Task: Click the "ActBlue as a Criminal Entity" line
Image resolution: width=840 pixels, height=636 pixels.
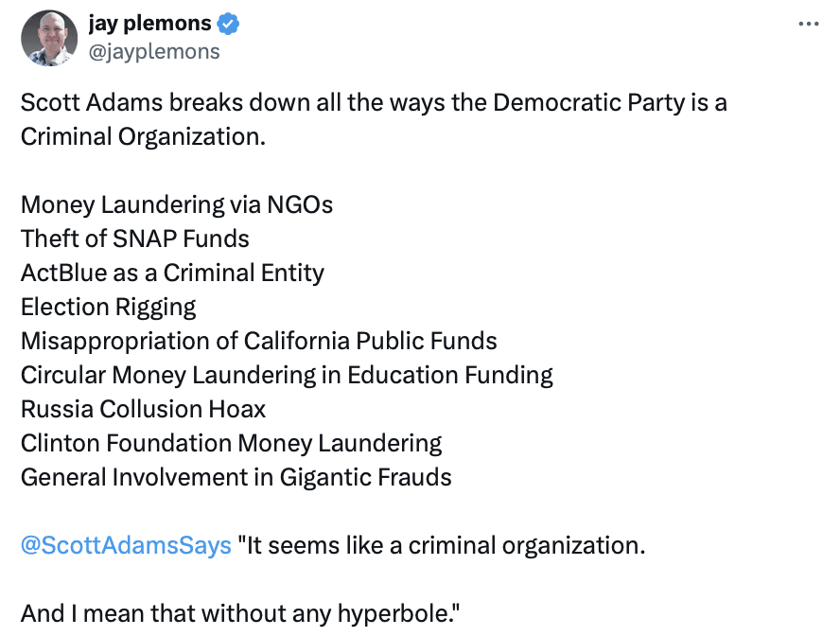Action: pyautogui.click(x=172, y=273)
